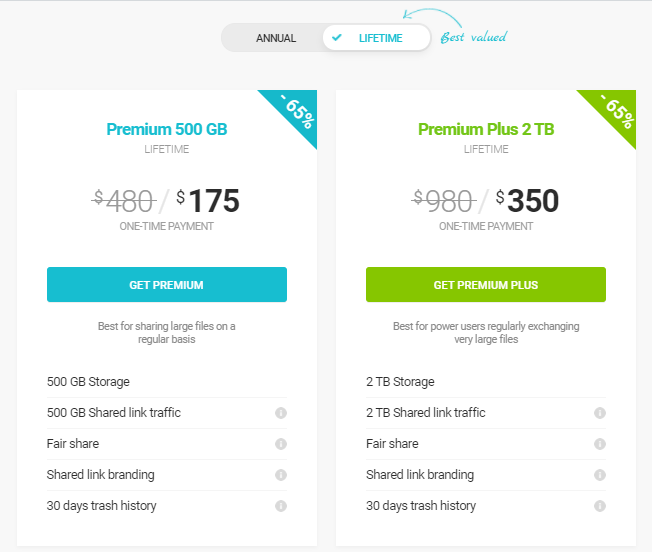Viewport: 652px width, 552px height.
Task: Click the blue -65% discount ribbon
Action: (x=297, y=111)
